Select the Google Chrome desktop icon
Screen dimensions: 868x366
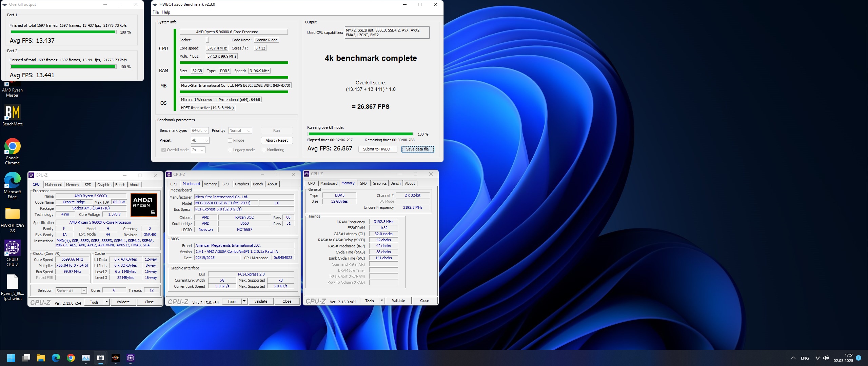coord(13,151)
